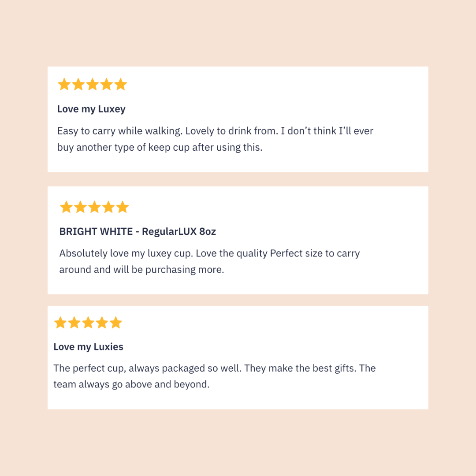Click the "Easy to carry while walking" text line
This screenshot has height=476, width=476.
[x=215, y=131]
